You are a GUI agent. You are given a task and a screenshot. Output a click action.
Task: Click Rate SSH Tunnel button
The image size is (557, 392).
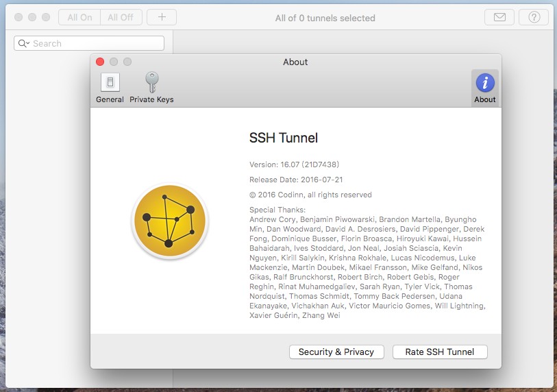click(440, 352)
